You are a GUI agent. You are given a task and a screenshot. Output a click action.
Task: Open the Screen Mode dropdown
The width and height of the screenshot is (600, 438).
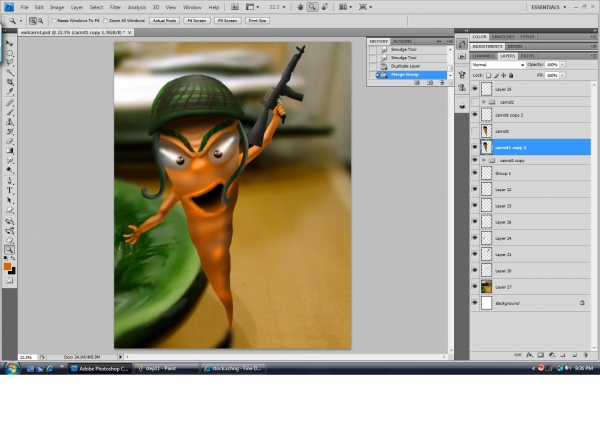tap(365, 7)
